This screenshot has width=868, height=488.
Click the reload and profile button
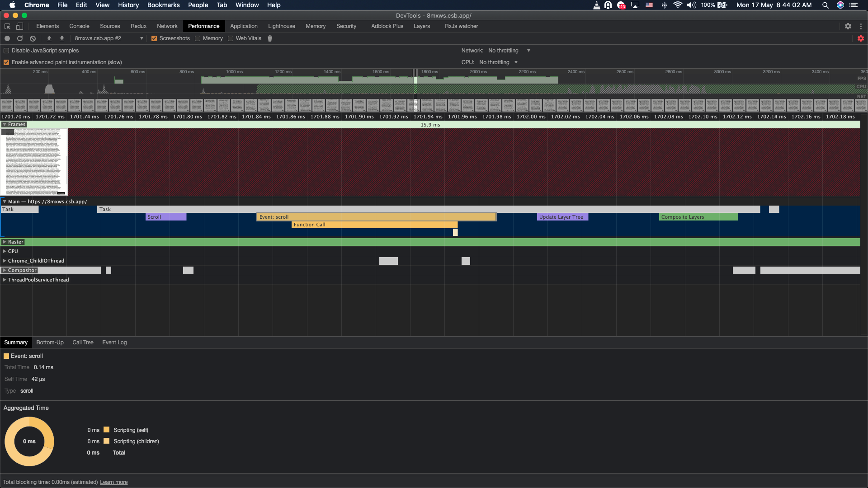[x=20, y=38]
